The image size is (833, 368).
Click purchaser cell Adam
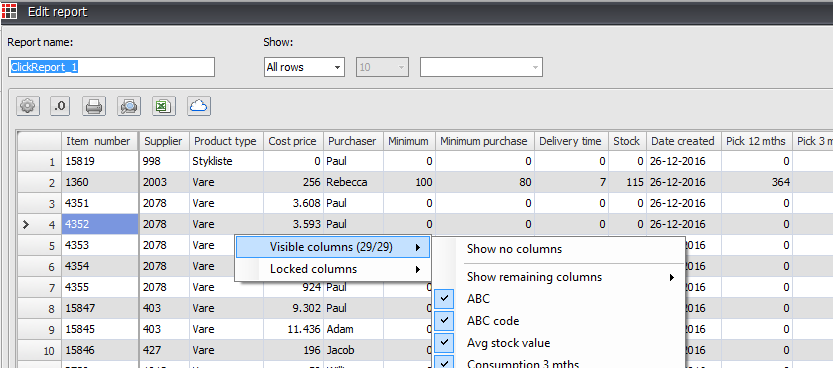[x=353, y=329]
